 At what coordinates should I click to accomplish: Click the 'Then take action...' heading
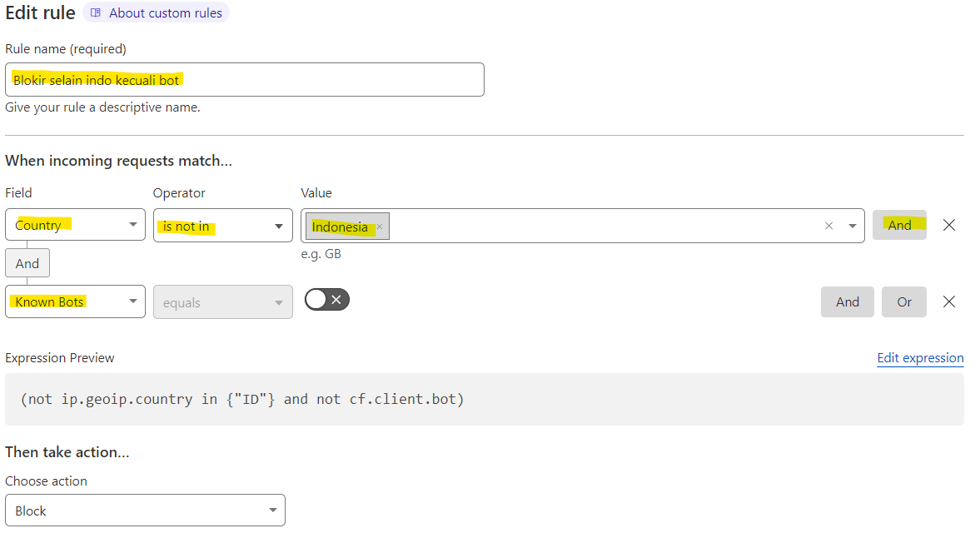(67, 451)
